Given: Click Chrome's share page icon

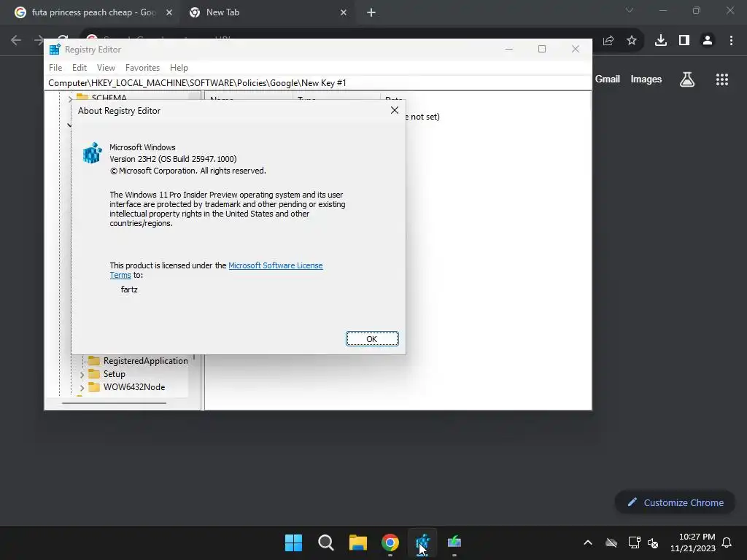Looking at the screenshot, I should click(x=608, y=41).
